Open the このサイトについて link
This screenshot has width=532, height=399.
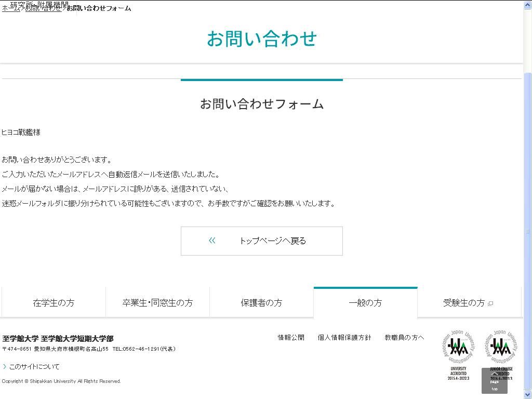(34, 366)
